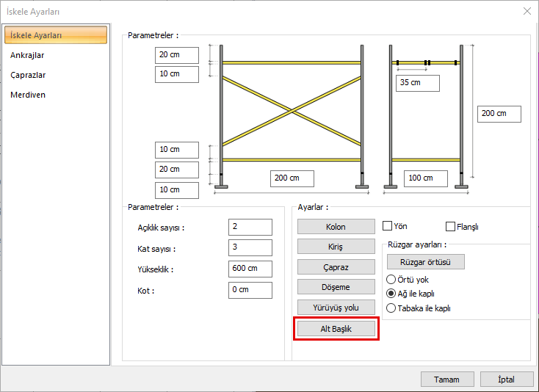Focus the Yükseklik field showing 600 cm

point(250,269)
